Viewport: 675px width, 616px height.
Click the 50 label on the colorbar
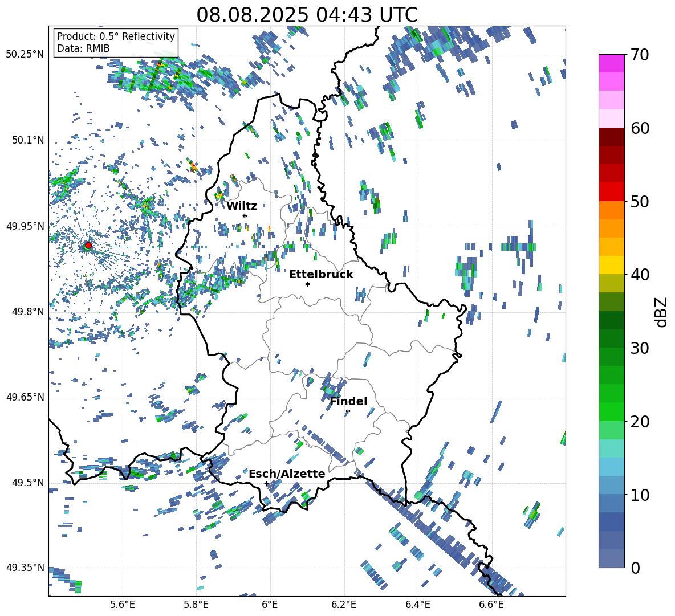[x=639, y=201]
